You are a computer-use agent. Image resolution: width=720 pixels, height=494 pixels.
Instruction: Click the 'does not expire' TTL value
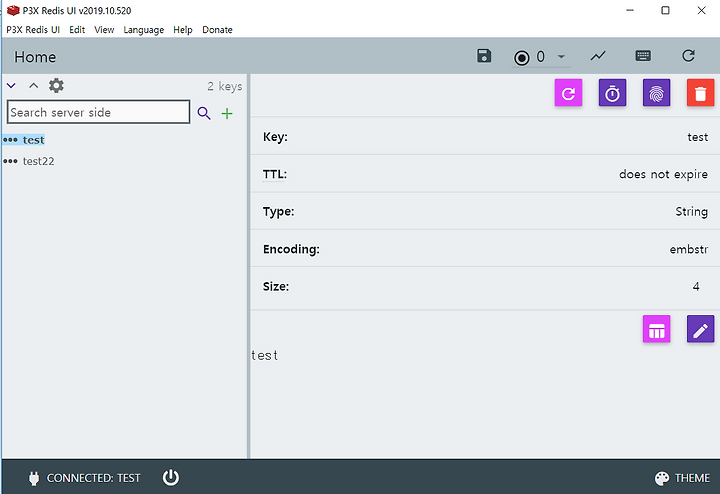pos(663,174)
